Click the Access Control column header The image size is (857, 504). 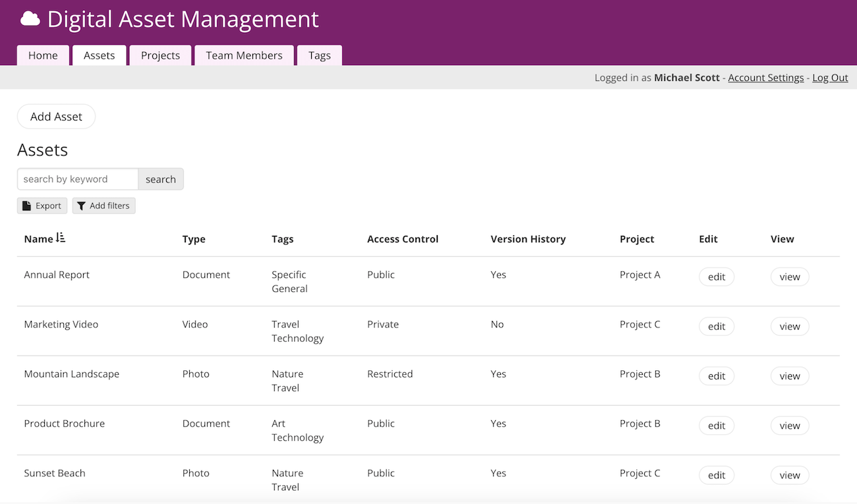click(403, 239)
